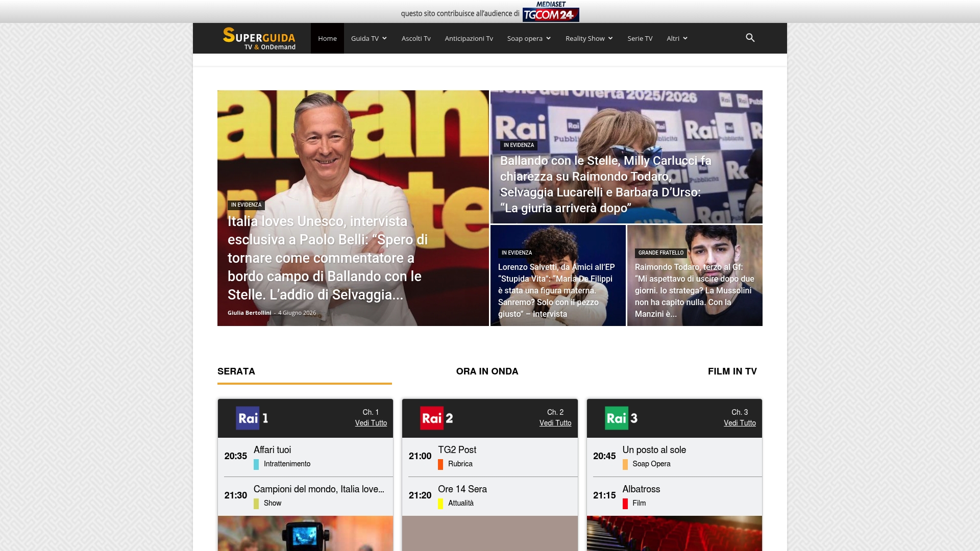Expand the Altri dropdown menu

[x=677, y=38]
